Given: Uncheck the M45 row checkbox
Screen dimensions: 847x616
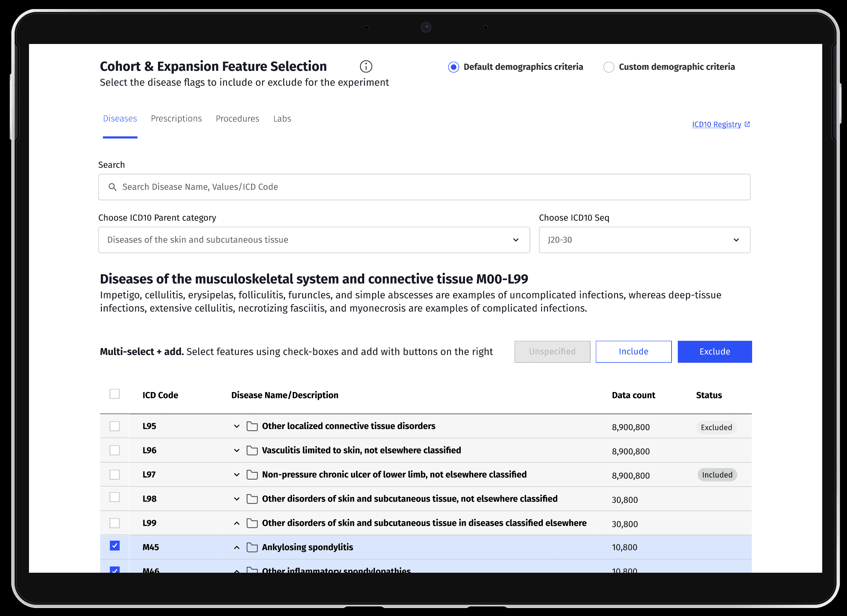Looking at the screenshot, I should pos(115,546).
